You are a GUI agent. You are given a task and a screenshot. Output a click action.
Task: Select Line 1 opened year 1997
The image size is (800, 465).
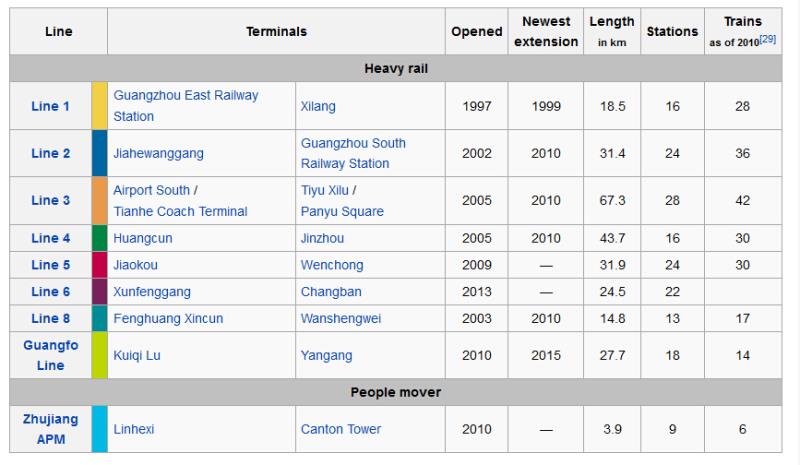pos(477,106)
